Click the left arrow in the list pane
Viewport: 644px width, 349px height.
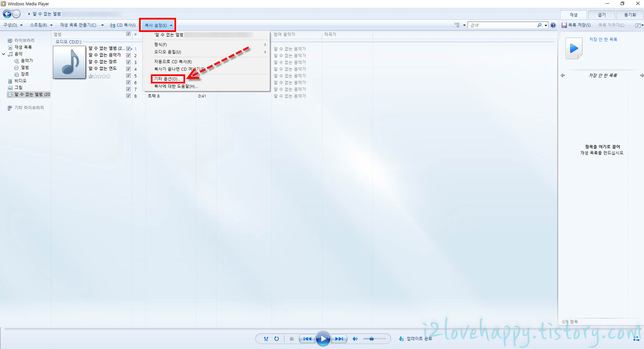pyautogui.click(x=563, y=75)
